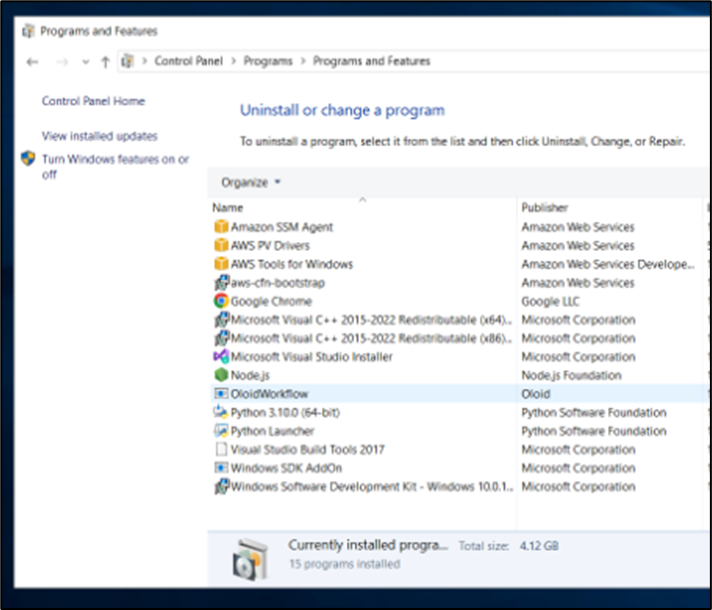Go back with the Back arrow

pos(32,61)
